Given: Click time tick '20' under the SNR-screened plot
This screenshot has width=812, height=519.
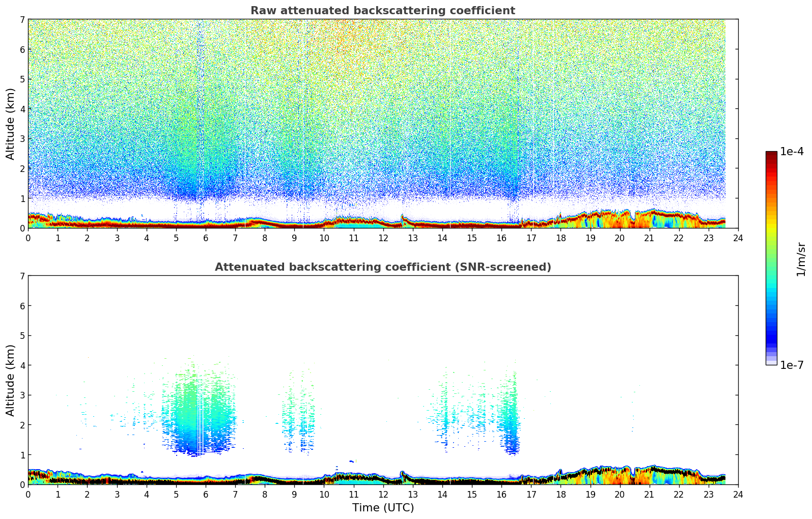Looking at the screenshot, I should [x=620, y=494].
